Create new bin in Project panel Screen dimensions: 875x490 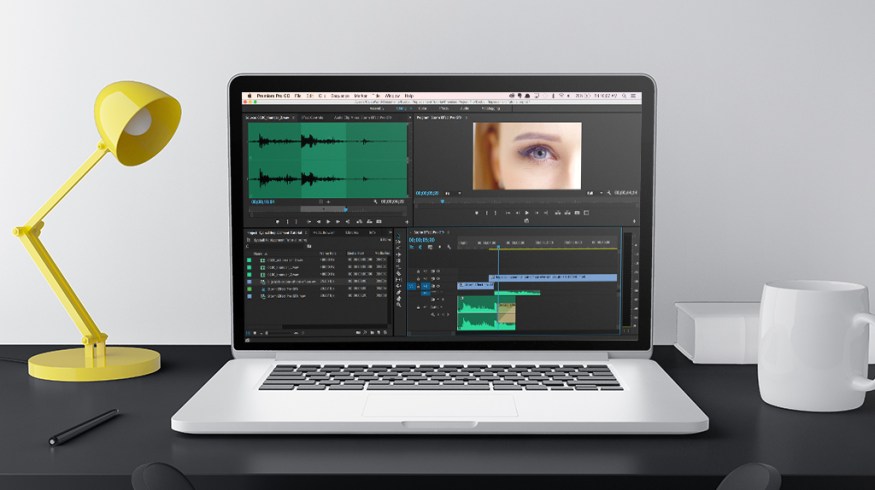[x=372, y=333]
